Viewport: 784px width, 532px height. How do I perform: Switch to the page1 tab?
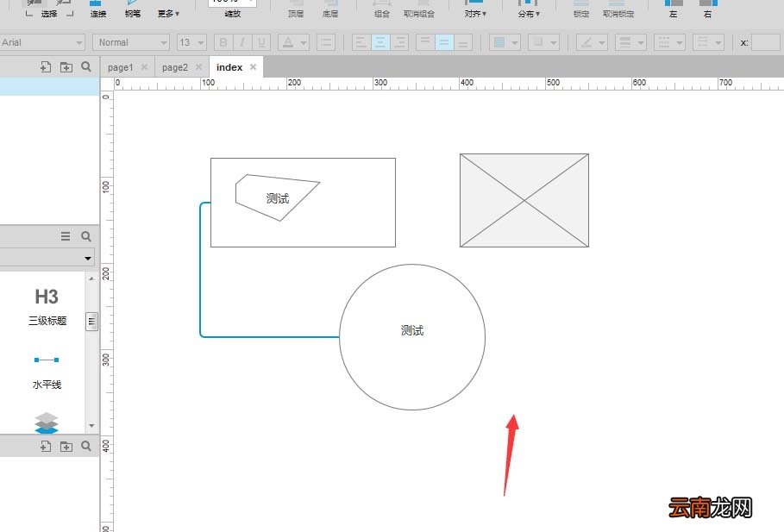click(x=121, y=67)
